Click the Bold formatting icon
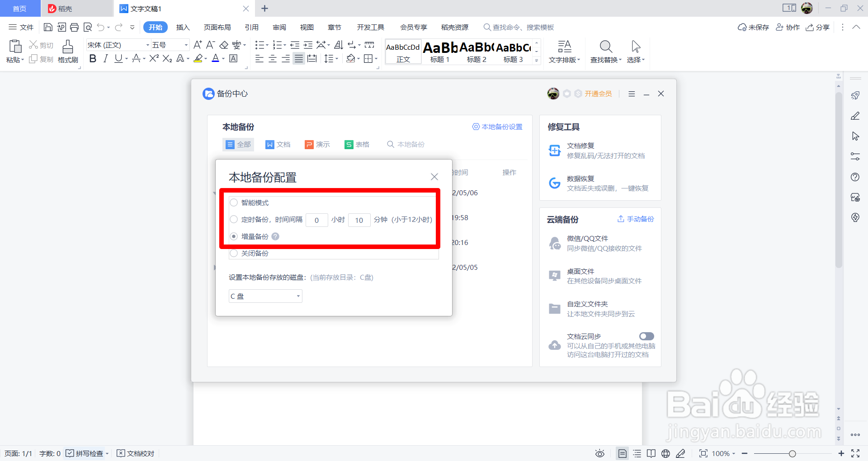868x461 pixels. point(93,58)
